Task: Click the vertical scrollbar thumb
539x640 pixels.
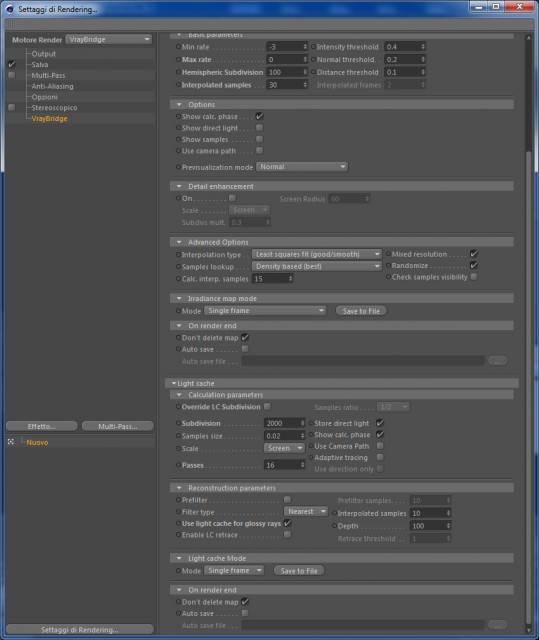Action: 528,386
